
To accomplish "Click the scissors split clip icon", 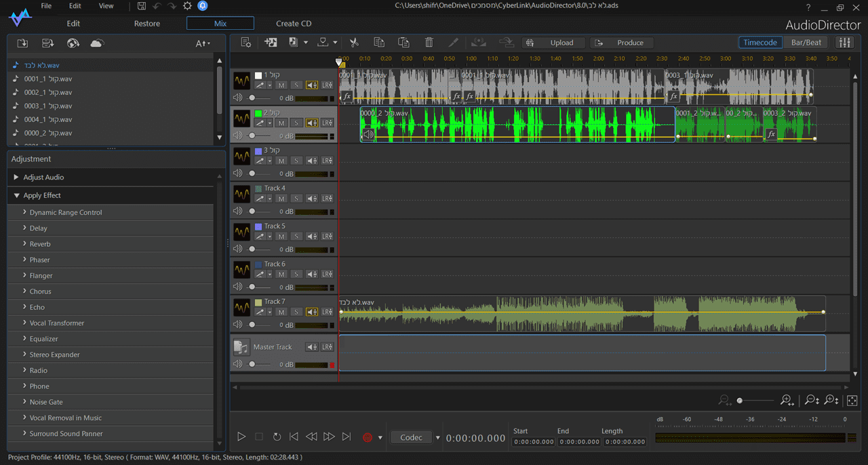I will [354, 43].
